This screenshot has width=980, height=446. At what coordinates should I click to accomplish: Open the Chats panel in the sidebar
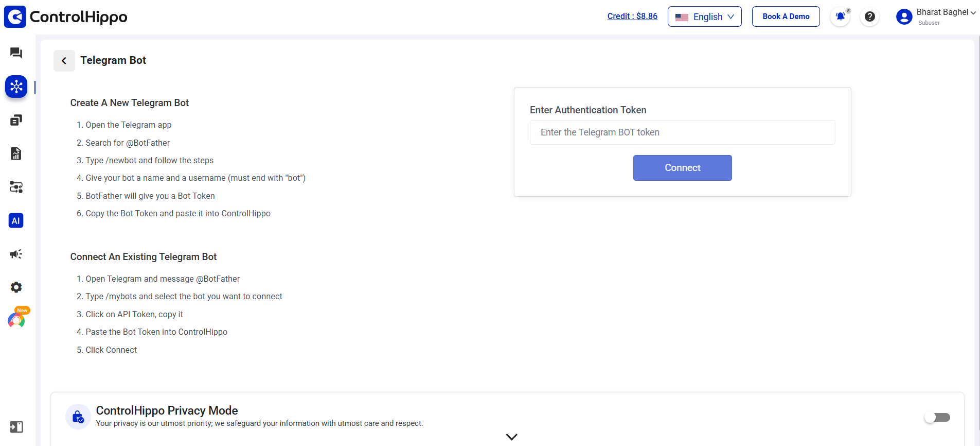pos(16,53)
